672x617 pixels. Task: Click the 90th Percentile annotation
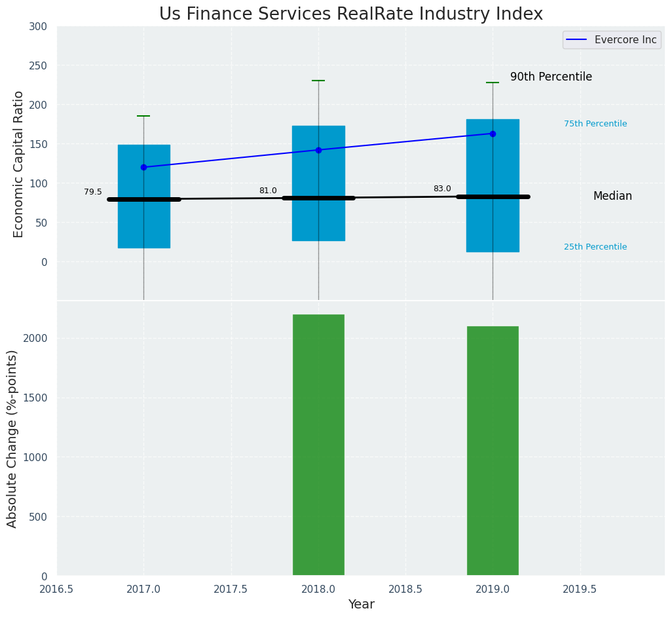[x=551, y=77]
